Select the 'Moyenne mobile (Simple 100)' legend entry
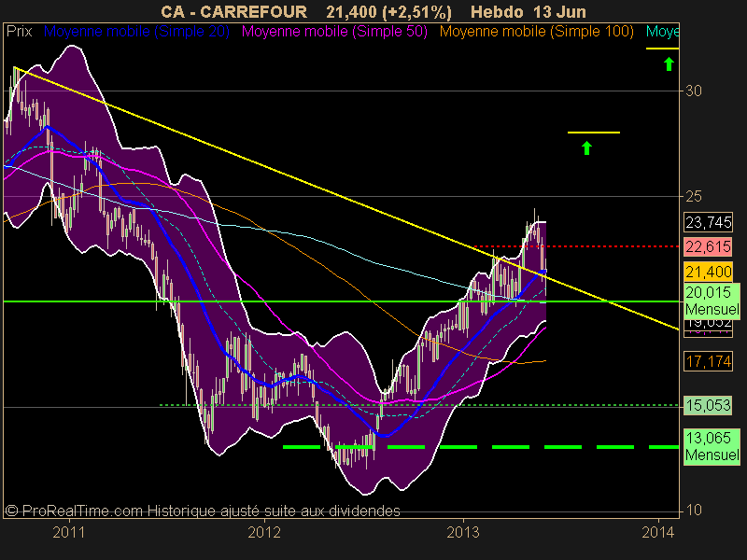 pyautogui.click(x=537, y=32)
